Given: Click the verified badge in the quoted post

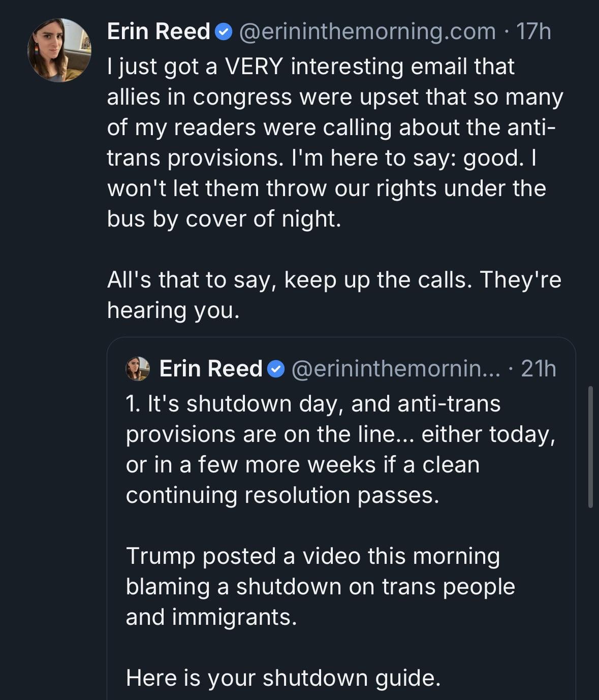Looking at the screenshot, I should (276, 369).
